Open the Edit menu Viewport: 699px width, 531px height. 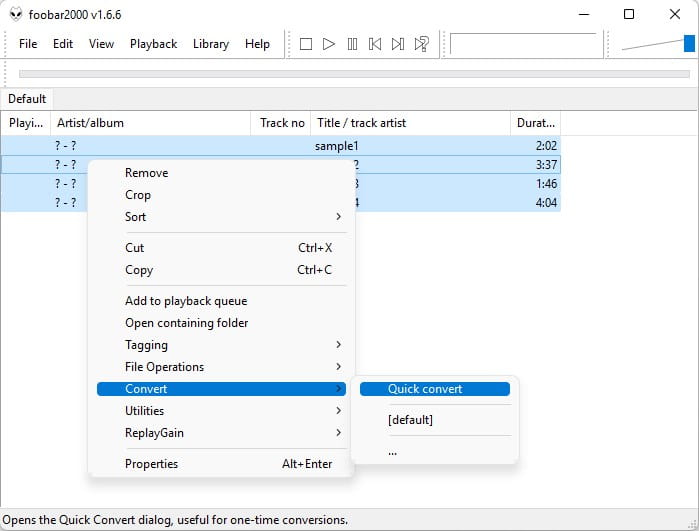pyautogui.click(x=63, y=44)
